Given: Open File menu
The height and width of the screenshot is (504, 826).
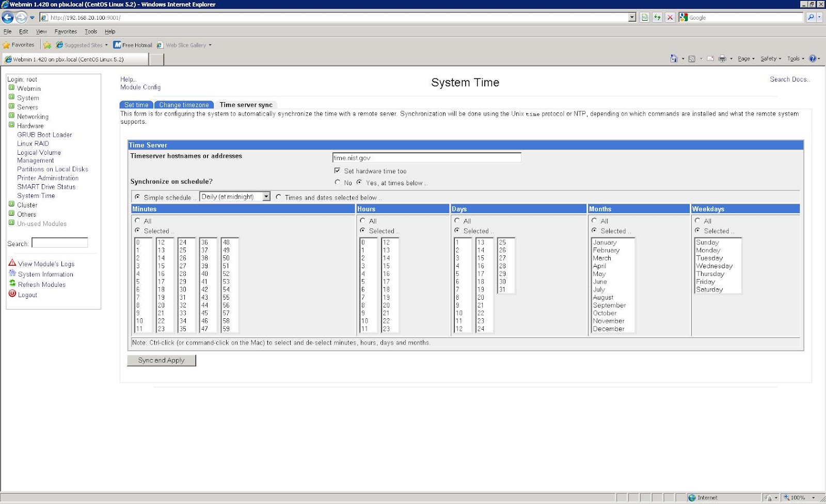Looking at the screenshot, I should click(7, 31).
